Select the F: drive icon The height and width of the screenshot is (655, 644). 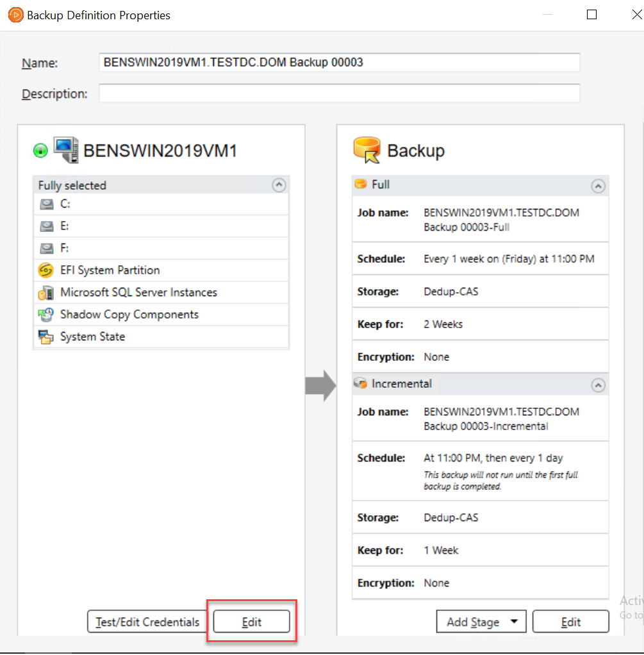pyautogui.click(x=46, y=248)
